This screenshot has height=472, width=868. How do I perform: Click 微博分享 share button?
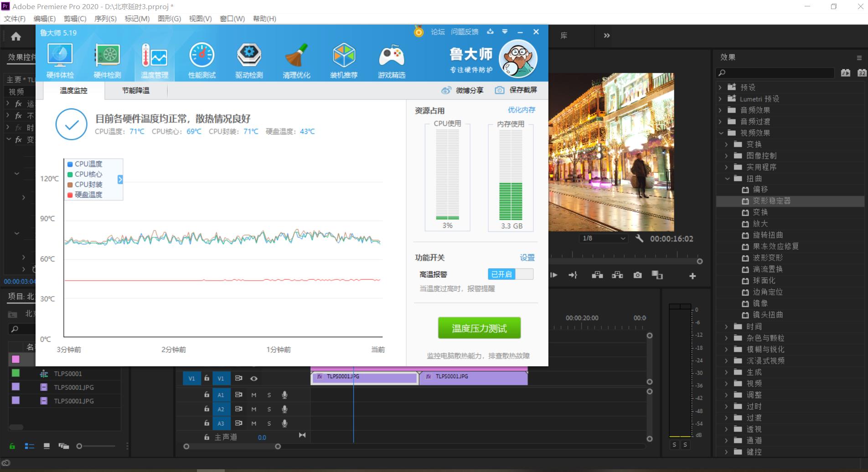tap(462, 90)
